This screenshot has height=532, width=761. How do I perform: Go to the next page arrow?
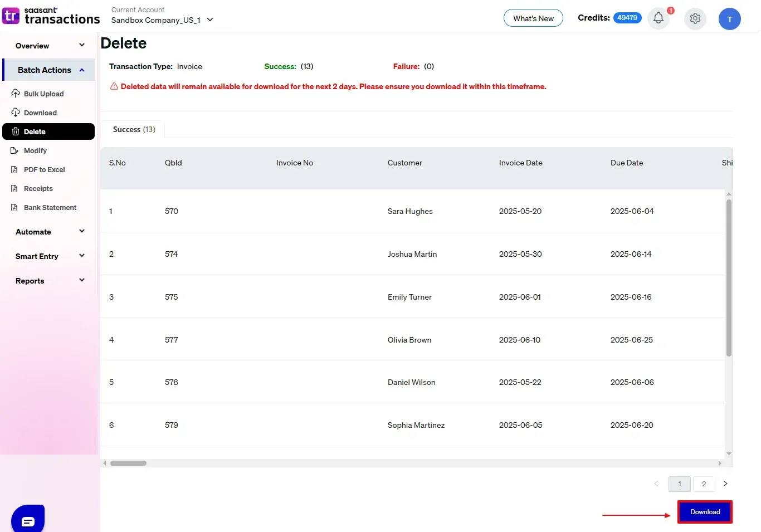click(725, 484)
